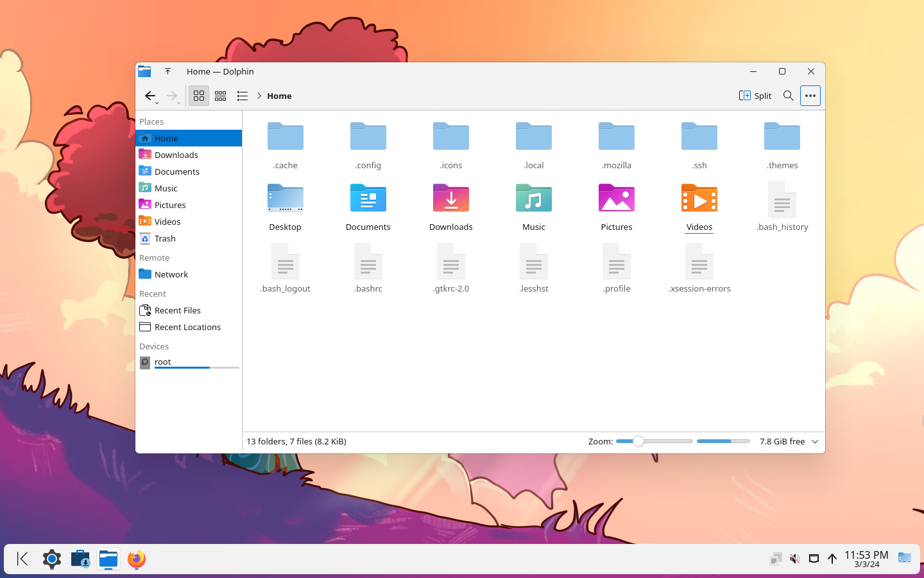
Task: Click the Dolphin file manager taskbar icon
Action: 108,559
